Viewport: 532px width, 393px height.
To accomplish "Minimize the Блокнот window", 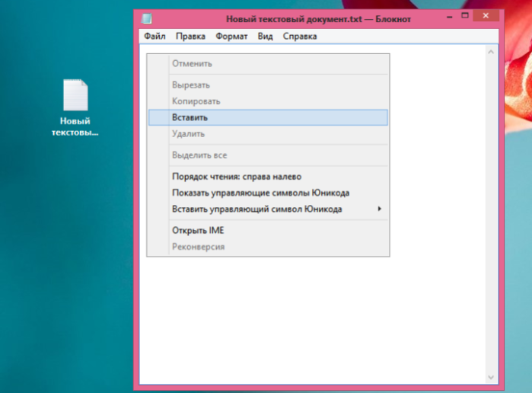I will click(x=450, y=16).
